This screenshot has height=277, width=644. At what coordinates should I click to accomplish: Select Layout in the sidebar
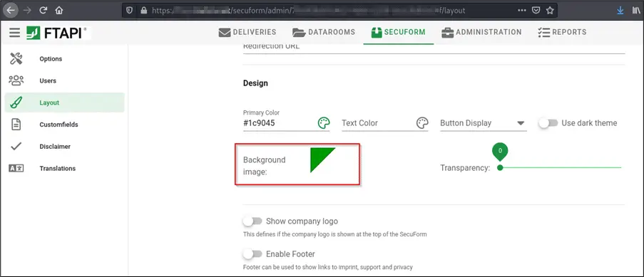tap(64, 103)
